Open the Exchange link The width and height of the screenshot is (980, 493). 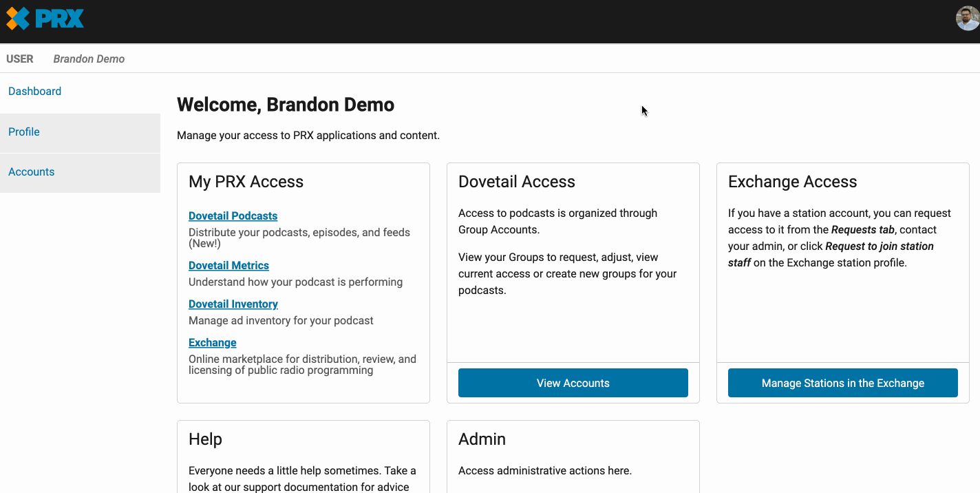point(213,343)
